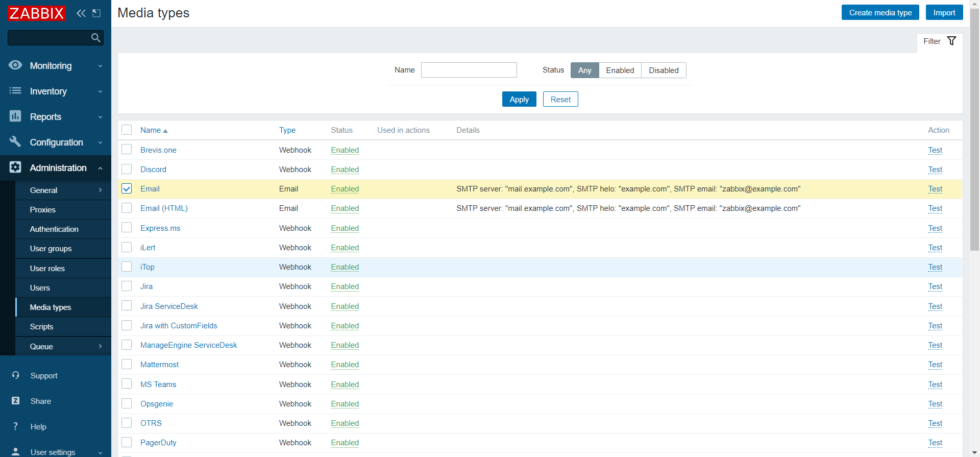This screenshot has height=457, width=980.
Task: Click the Administration gear icon
Action: (15, 167)
